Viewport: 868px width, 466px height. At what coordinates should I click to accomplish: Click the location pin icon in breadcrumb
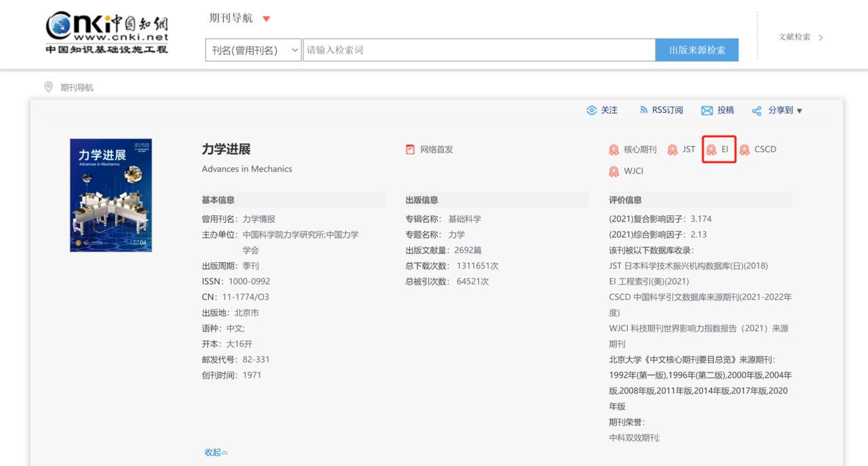point(48,87)
